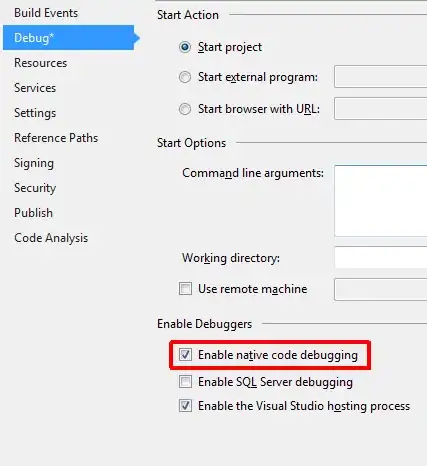The height and width of the screenshot is (466, 427).
Task: Click the Start external program path field
Action: point(381,77)
